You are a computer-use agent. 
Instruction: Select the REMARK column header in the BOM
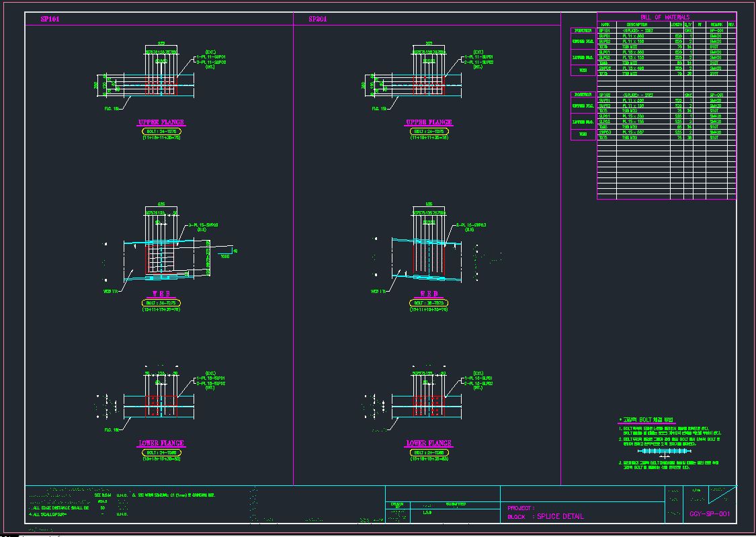click(x=716, y=25)
